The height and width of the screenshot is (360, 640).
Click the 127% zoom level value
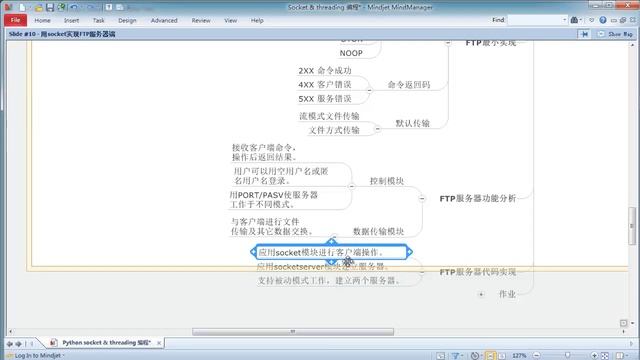[519, 356]
